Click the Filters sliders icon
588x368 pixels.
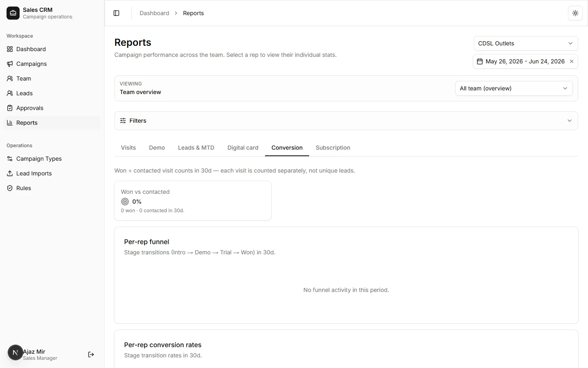(x=123, y=121)
